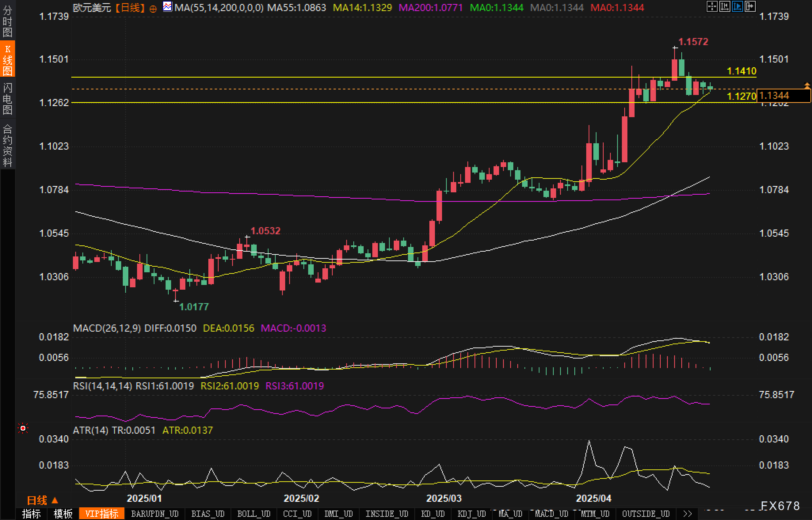Open 闪电图 lightning chart view
Viewport: 812px width, 520px height.
[x=8, y=99]
